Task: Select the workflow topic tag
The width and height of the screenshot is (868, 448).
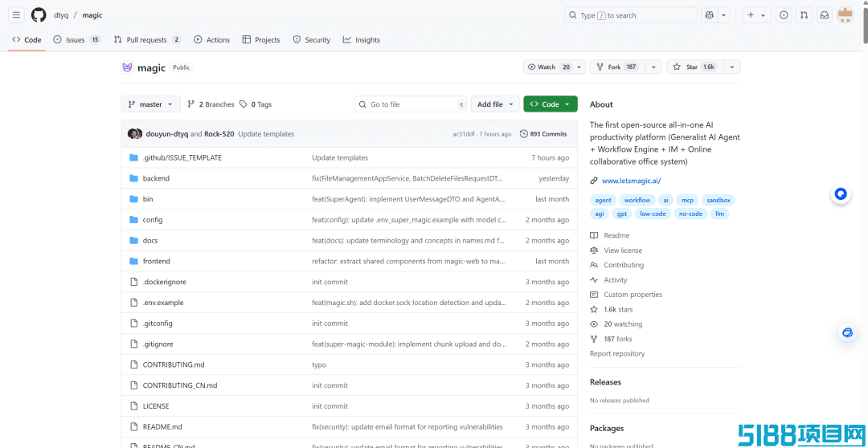Action: [637, 200]
